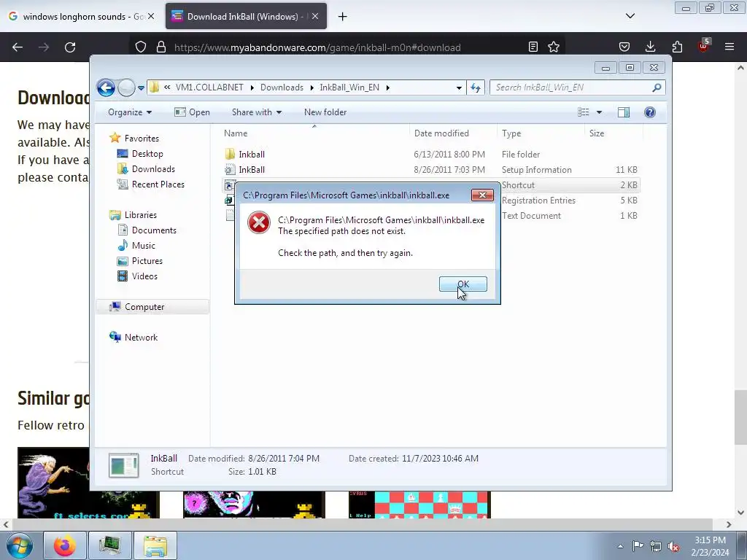Click InkBall_Win_EN breadcrumb segment
The image size is (747, 560).
point(349,87)
